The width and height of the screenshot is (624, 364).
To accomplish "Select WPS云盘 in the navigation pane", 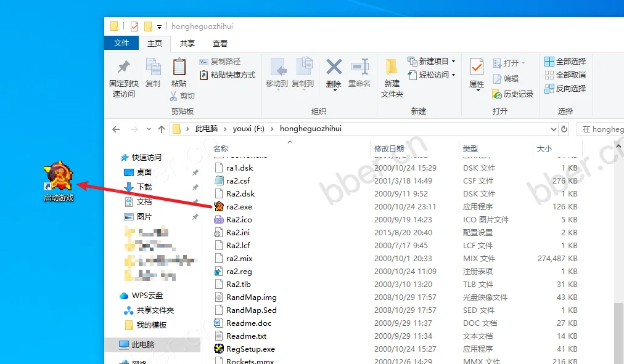I will click(x=141, y=296).
